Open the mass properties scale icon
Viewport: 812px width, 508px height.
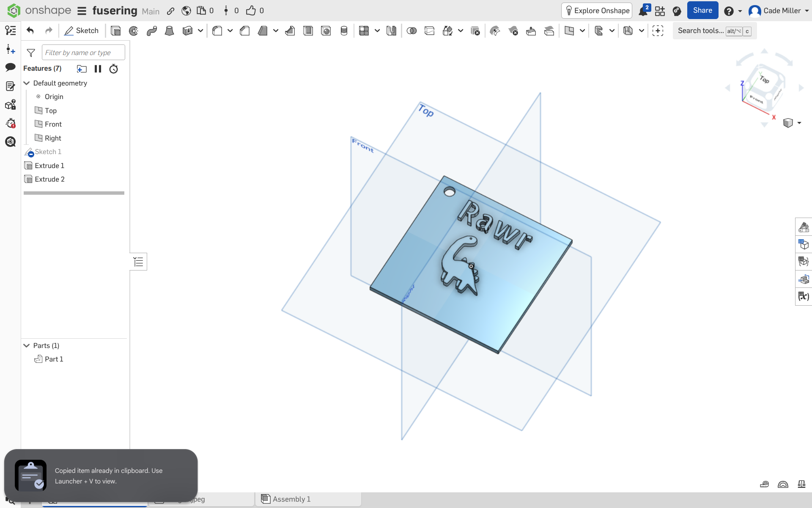(x=801, y=484)
